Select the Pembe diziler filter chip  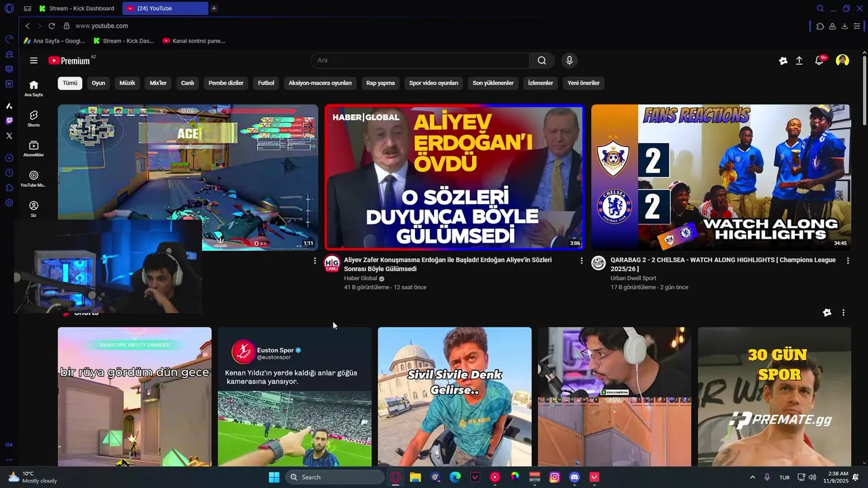pyautogui.click(x=226, y=83)
